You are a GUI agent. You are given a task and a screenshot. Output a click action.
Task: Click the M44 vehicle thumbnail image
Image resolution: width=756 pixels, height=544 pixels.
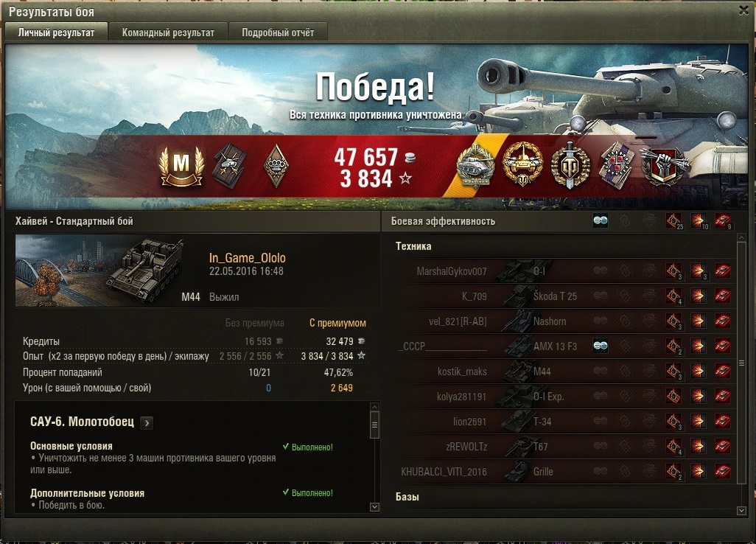100,271
